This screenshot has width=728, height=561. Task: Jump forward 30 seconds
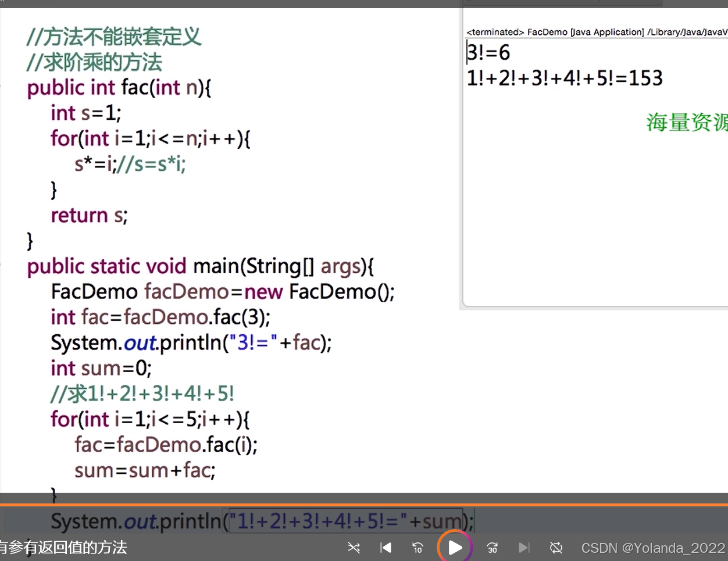(x=492, y=548)
